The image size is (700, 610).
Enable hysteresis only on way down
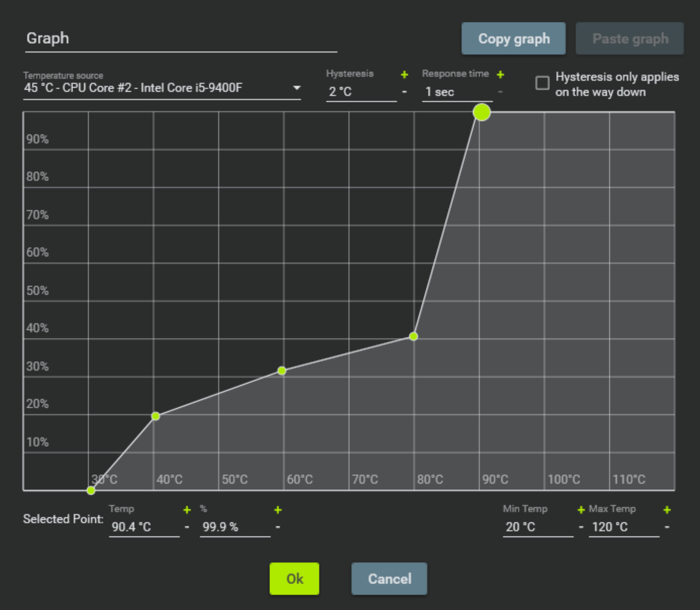point(542,83)
